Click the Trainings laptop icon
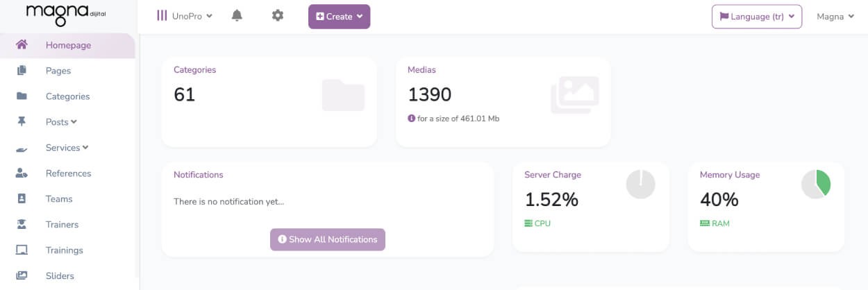Viewport: 868px width, 290px height. (22, 250)
